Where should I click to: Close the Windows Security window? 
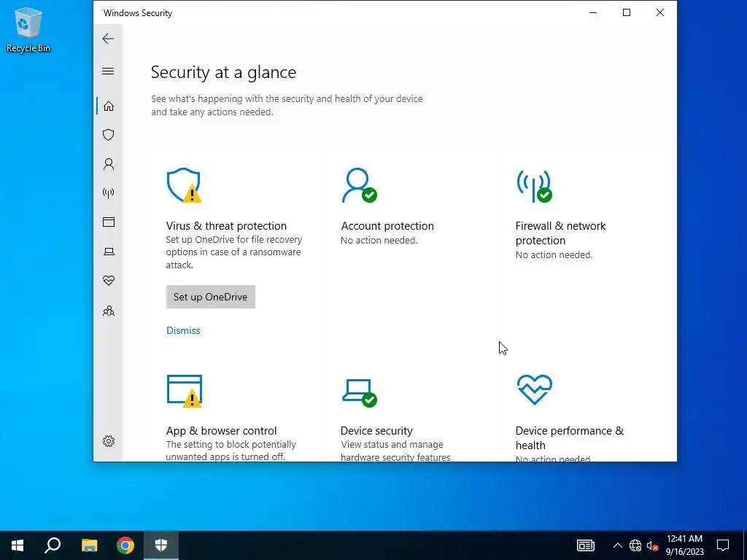pos(659,13)
